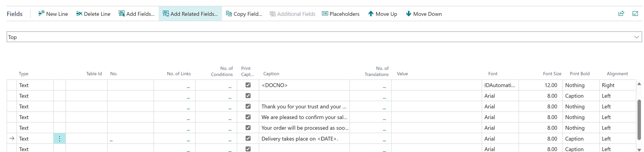The width and height of the screenshot is (644, 152).
Task: Click Add Related Fields action
Action: pos(190,14)
